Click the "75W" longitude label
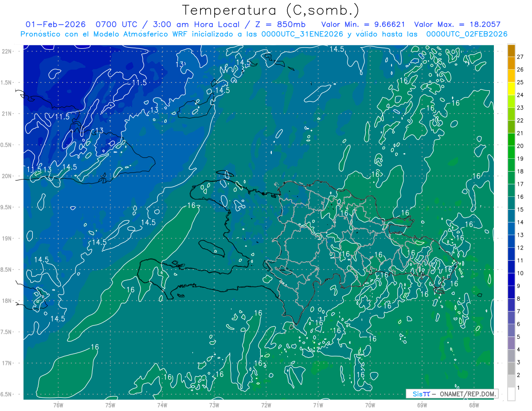This screenshot has width=532, height=411. click(x=110, y=405)
